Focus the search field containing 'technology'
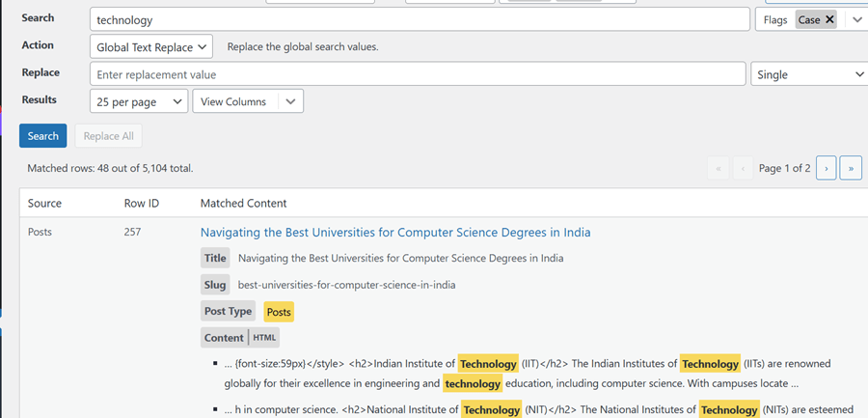This screenshot has width=868, height=418. (420, 19)
